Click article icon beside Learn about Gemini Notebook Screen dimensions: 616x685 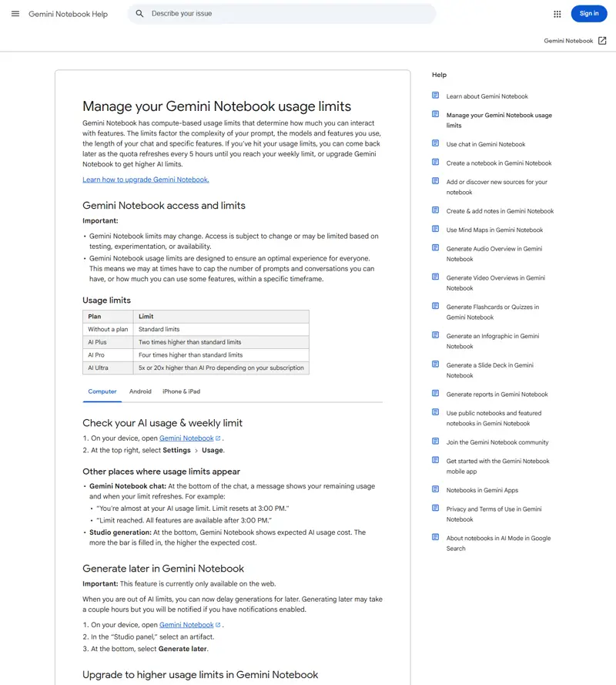point(435,96)
